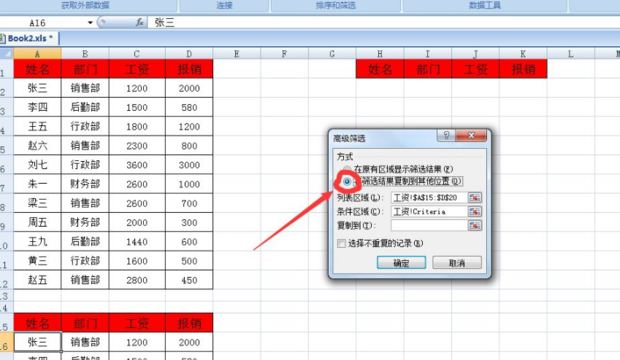This screenshot has width=620, height=360.
Task: Click reimbursement cell 3000 for 刘七
Action: click(189, 165)
